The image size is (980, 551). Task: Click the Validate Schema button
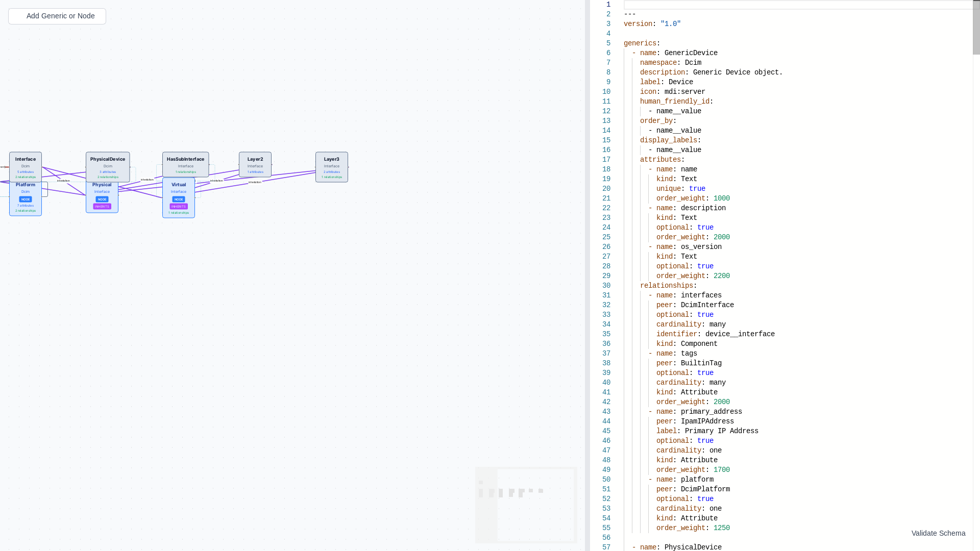(x=938, y=533)
